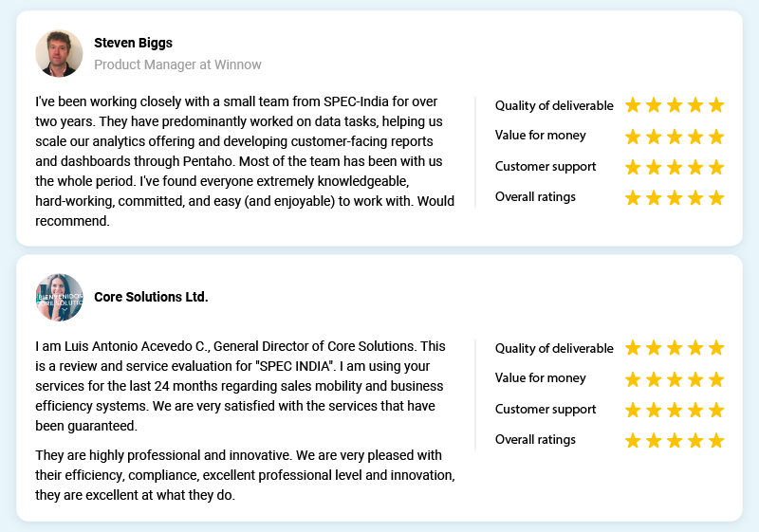759x532 pixels.
Task: Click Core Solutions Ltd. avatar image
Action: click(x=59, y=298)
